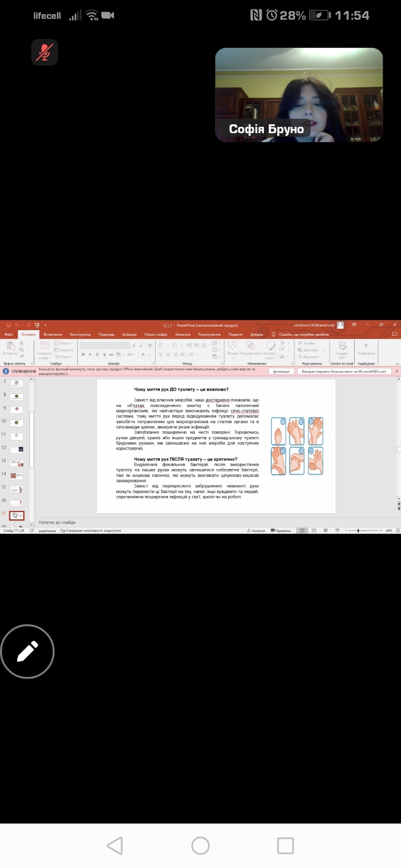Click the Shapes (Фігури) icon
Image resolution: width=401 pixels, height=868 pixels.
tap(233, 346)
